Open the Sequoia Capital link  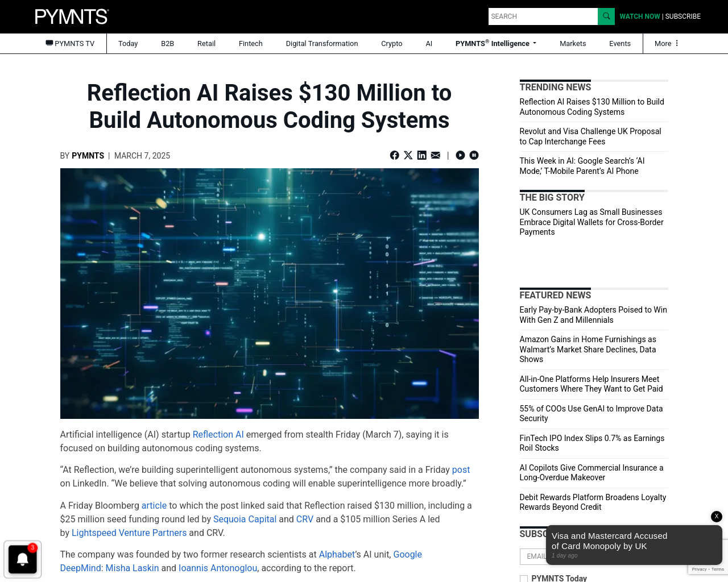tap(245, 519)
